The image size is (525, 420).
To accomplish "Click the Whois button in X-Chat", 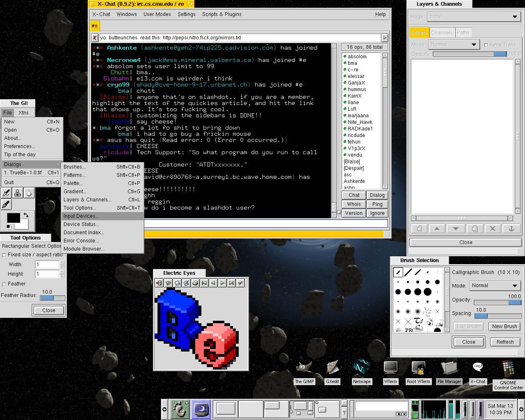I will pos(354,204).
